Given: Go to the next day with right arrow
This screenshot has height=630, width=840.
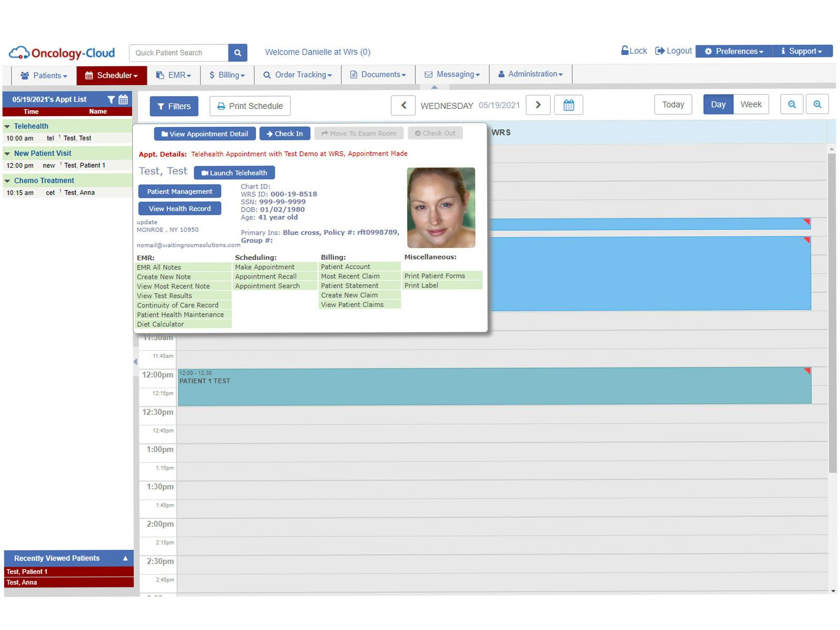Looking at the screenshot, I should coord(538,105).
